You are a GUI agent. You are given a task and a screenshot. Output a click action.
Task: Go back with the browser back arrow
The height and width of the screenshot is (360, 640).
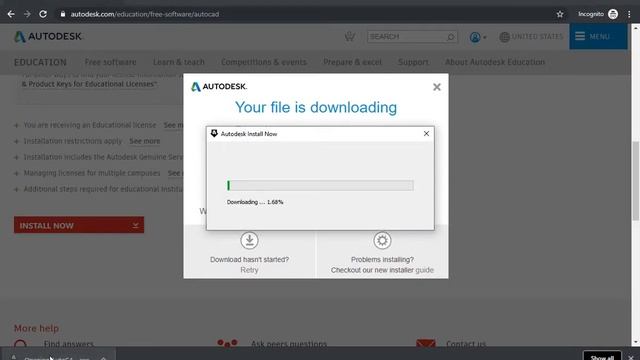pyautogui.click(x=11, y=14)
